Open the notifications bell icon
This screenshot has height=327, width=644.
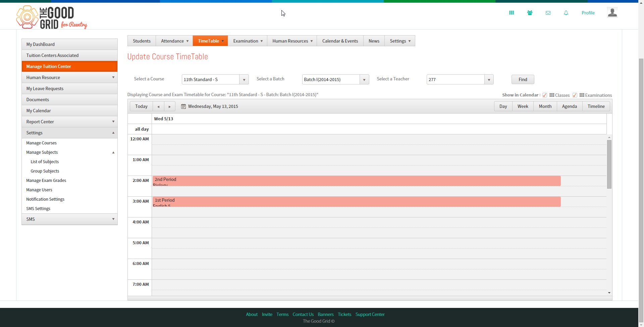click(x=566, y=13)
